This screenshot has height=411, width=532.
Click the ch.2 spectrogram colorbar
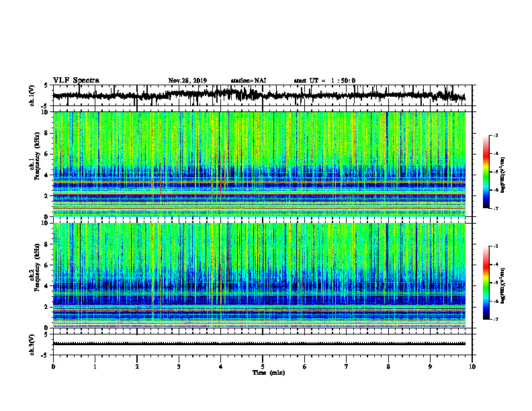coord(486,283)
